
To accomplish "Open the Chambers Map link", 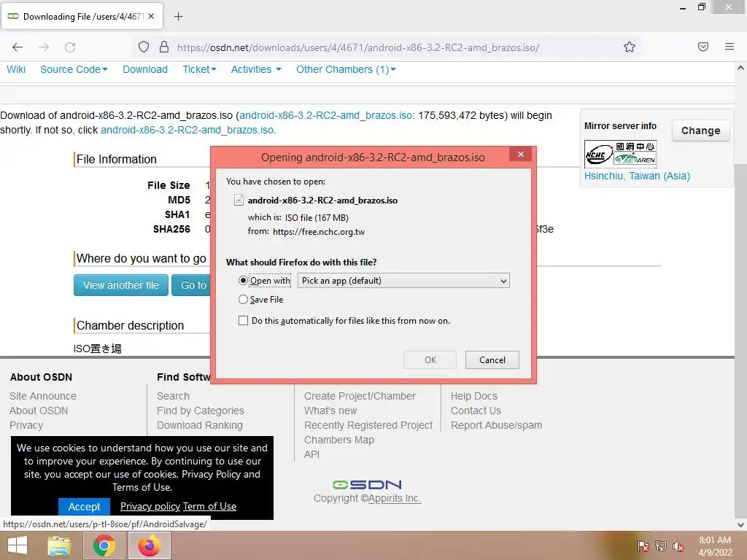I will pyautogui.click(x=338, y=440).
